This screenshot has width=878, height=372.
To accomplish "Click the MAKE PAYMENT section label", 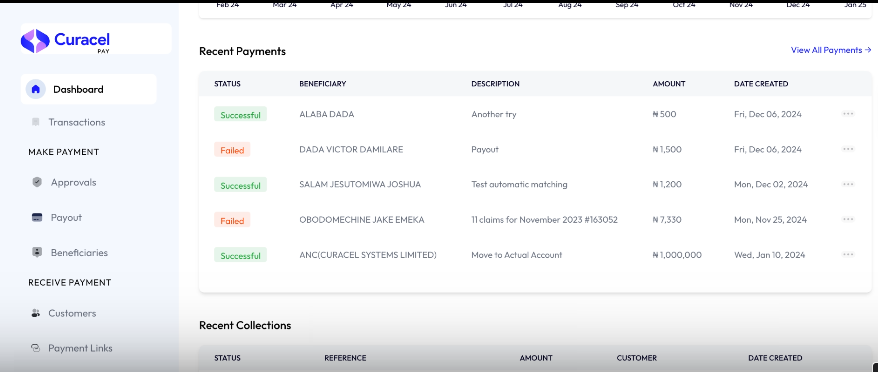I will click(x=63, y=152).
